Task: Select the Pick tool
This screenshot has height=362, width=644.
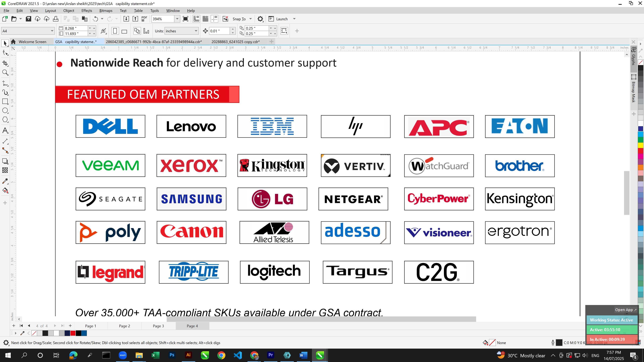Action: pyautogui.click(x=5, y=43)
